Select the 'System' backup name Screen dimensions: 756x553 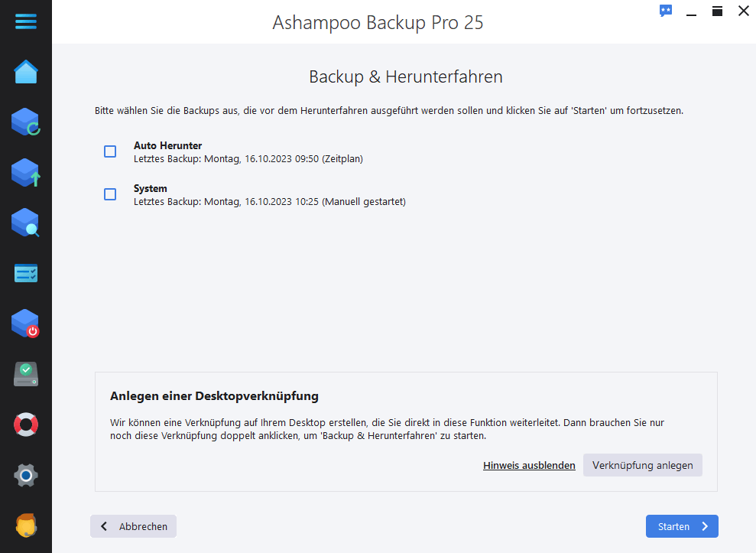(151, 189)
